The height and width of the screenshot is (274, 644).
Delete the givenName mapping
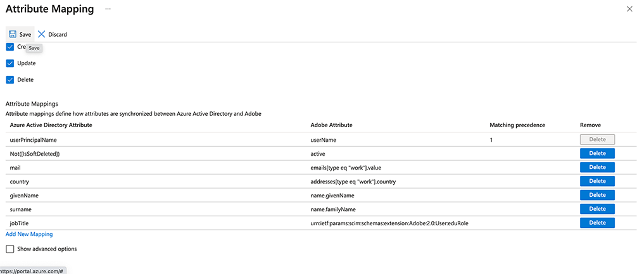pyautogui.click(x=597, y=195)
